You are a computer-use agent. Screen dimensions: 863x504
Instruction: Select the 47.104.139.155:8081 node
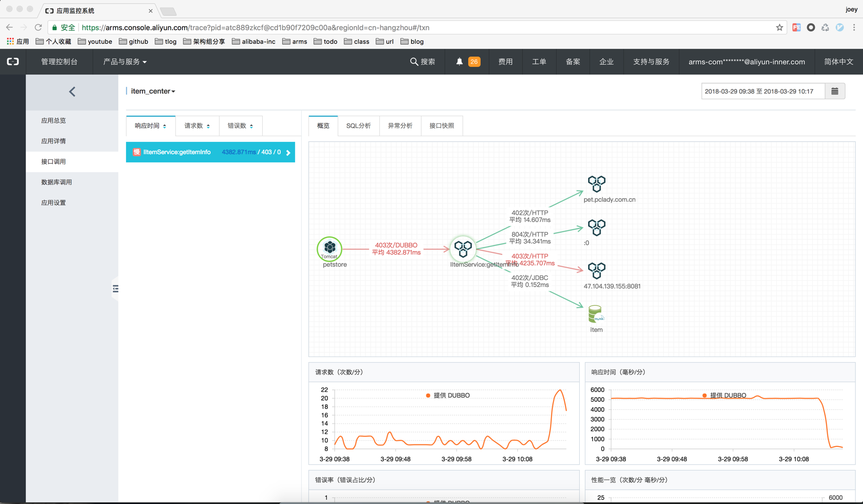(x=597, y=271)
